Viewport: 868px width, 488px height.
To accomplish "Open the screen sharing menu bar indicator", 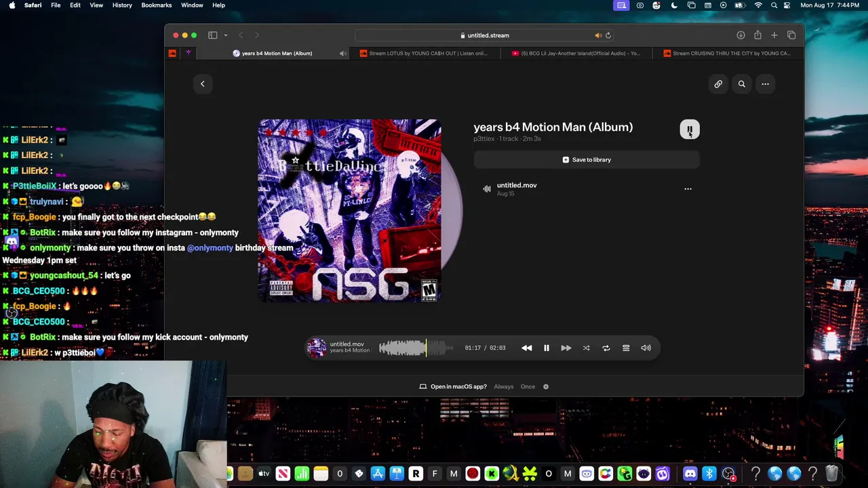I will pyautogui.click(x=621, y=5).
